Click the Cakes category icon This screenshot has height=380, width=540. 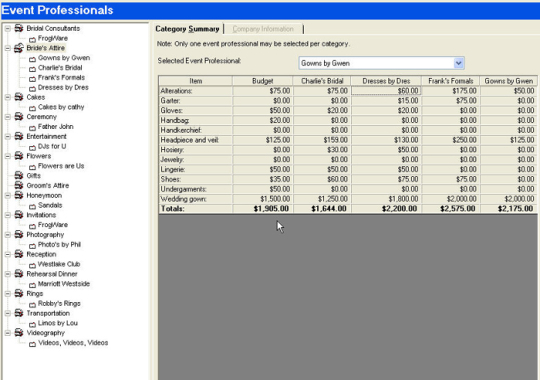pos(19,97)
